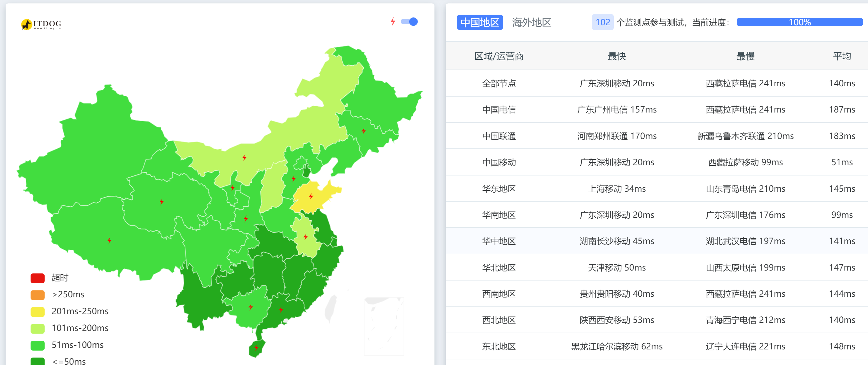Click the 99ms average in 华南地区 row

(842, 215)
